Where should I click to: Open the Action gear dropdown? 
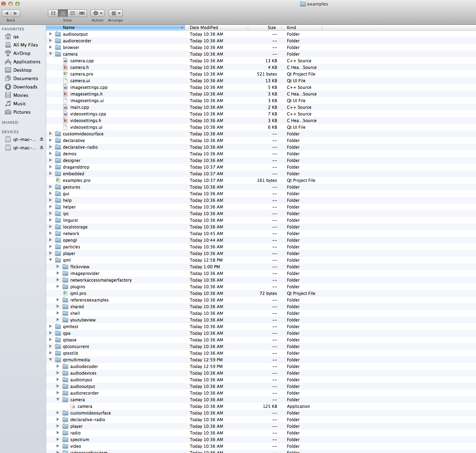pos(98,13)
